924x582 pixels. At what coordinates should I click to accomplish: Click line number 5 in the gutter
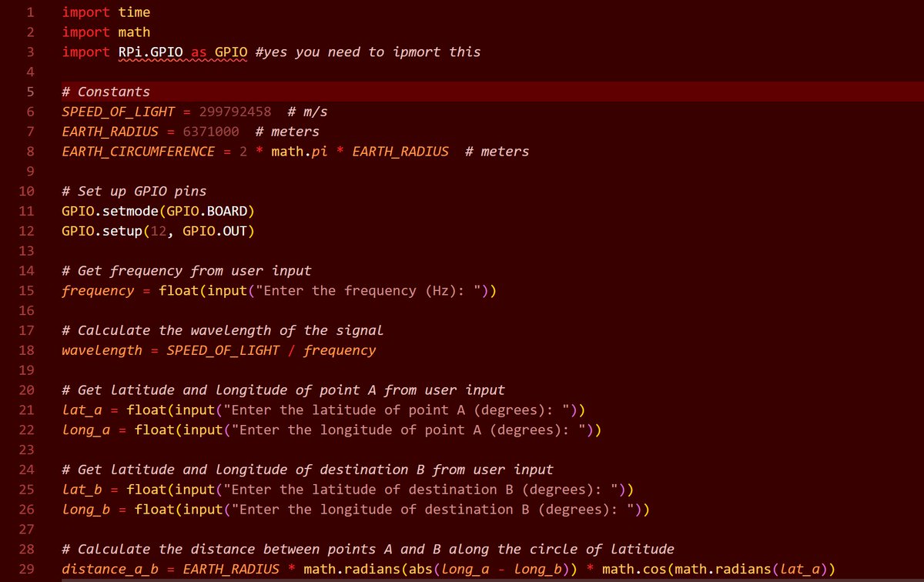pos(29,92)
